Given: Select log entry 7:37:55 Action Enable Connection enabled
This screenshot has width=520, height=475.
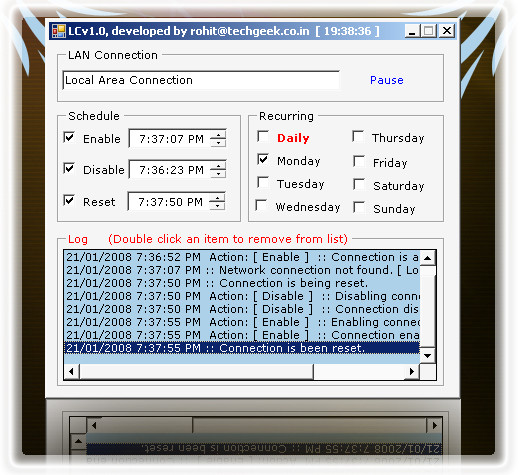Looking at the screenshot, I should point(242,335).
